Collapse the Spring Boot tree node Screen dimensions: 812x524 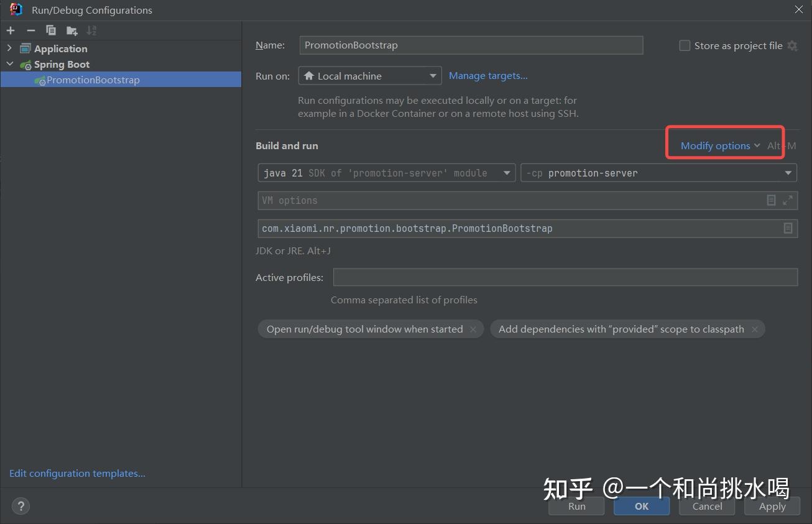(x=10, y=64)
